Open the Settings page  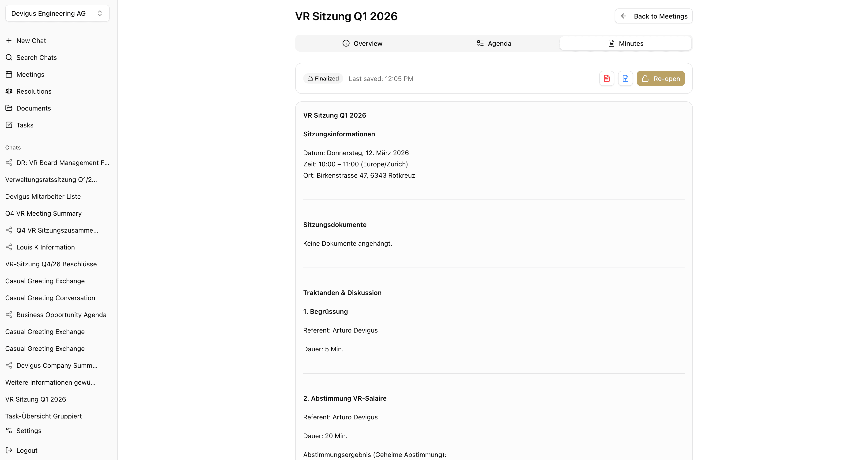(x=29, y=431)
